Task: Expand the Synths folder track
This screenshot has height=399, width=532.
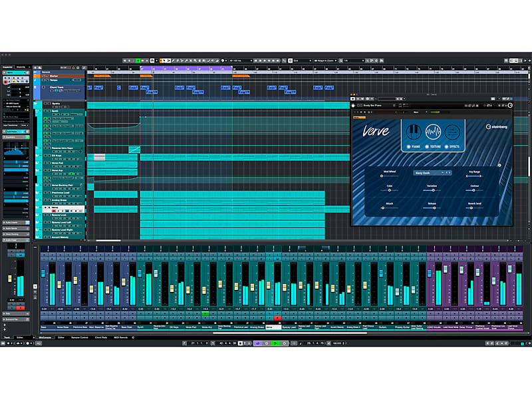Action: [x=36, y=104]
